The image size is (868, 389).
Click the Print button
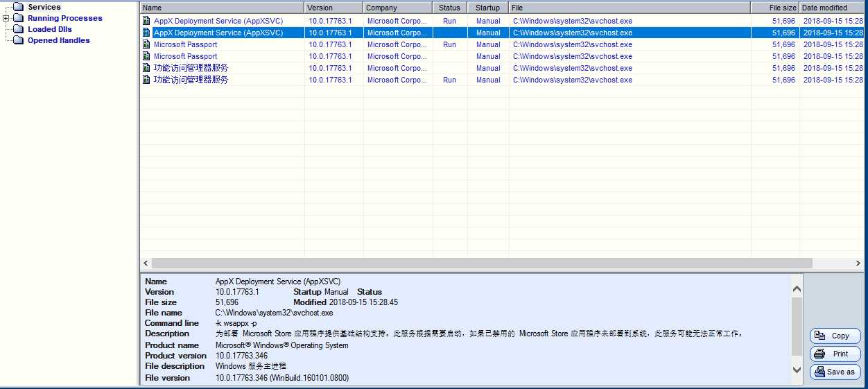click(835, 354)
